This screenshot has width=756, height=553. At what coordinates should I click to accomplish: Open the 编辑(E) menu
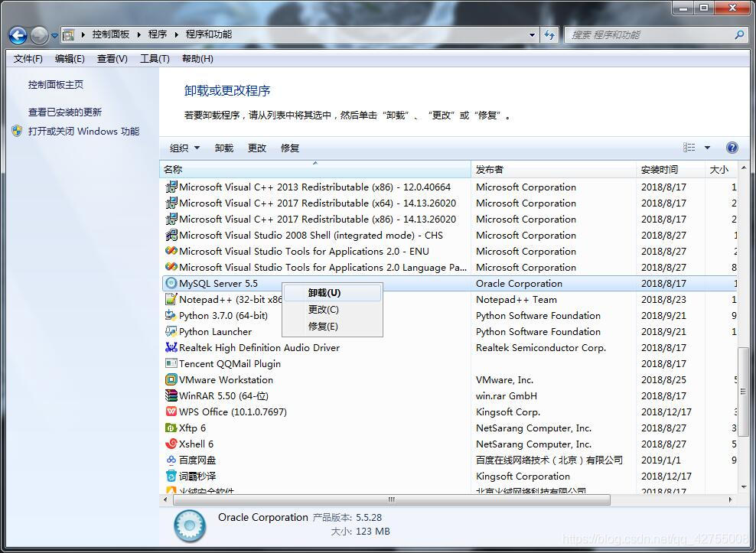[70, 59]
